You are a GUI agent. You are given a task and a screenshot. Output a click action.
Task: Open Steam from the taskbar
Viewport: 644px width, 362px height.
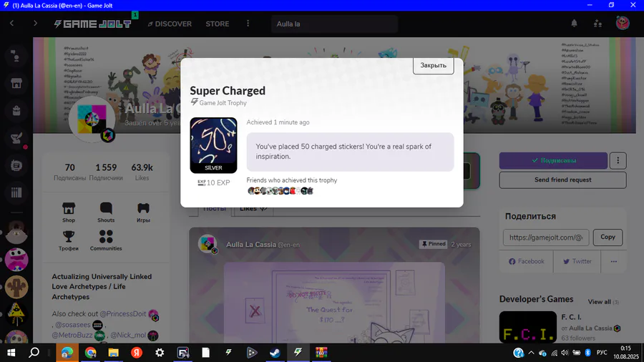[275, 353]
